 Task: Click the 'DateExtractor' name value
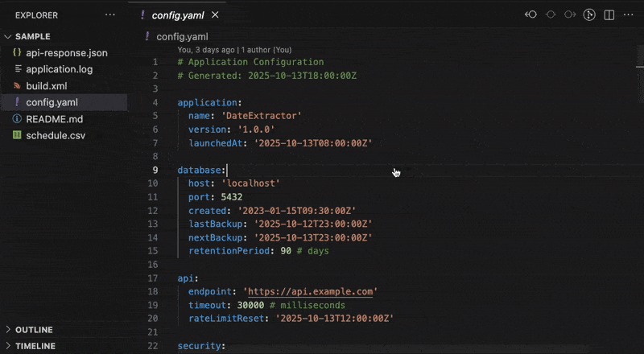coord(262,116)
